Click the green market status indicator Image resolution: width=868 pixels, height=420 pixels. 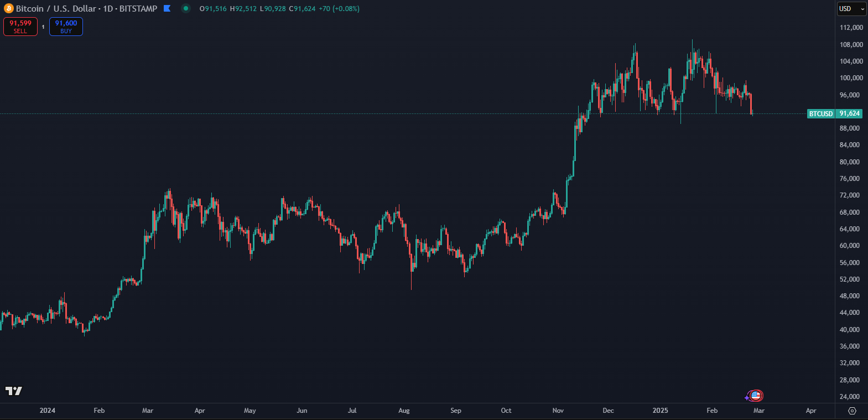click(186, 8)
